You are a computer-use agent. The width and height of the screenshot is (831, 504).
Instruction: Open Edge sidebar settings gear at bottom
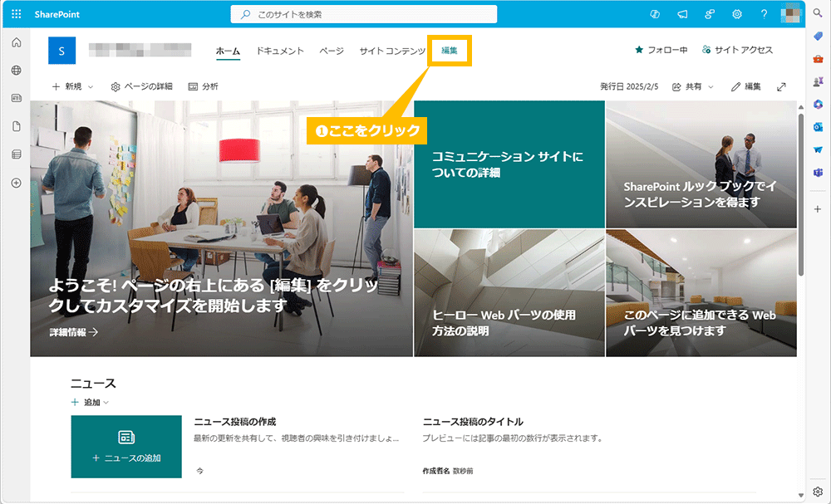(x=818, y=492)
